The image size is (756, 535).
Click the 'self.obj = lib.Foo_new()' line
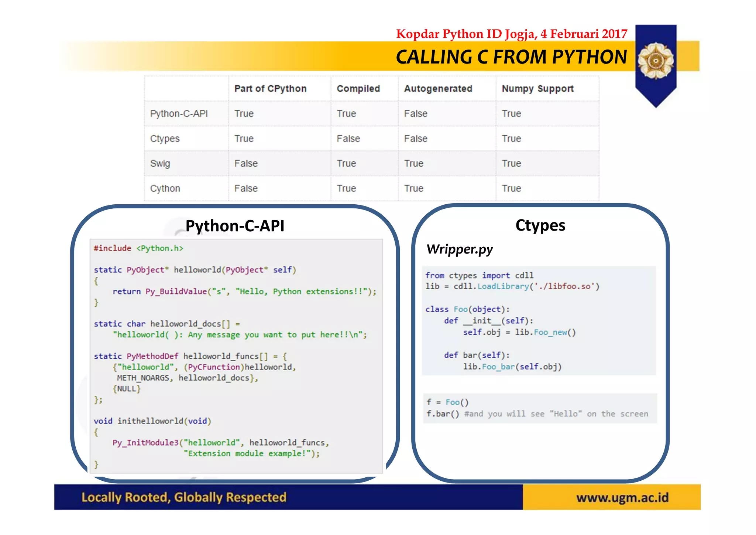point(519,332)
